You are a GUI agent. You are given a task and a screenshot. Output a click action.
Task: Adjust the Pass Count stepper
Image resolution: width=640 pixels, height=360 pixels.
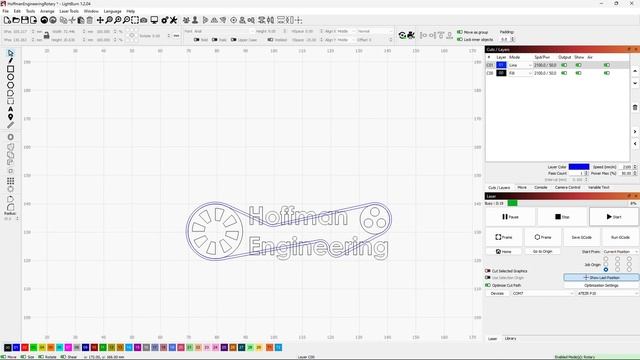click(586, 173)
